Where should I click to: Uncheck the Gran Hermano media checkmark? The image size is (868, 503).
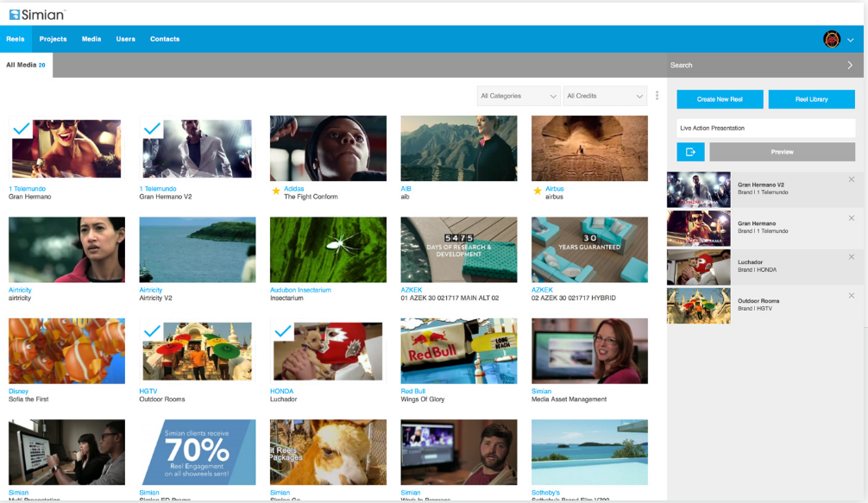(x=21, y=129)
